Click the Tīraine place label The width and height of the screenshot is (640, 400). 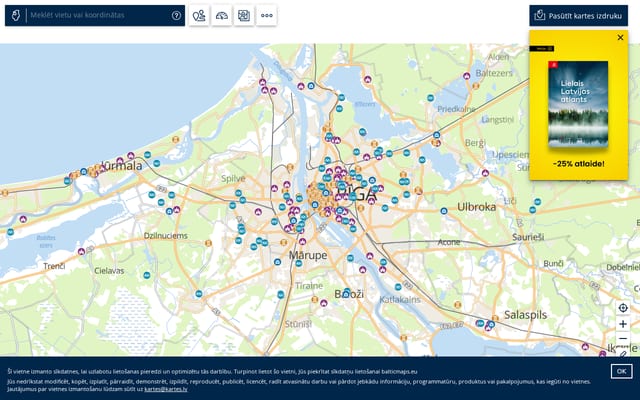pyautogui.click(x=309, y=286)
